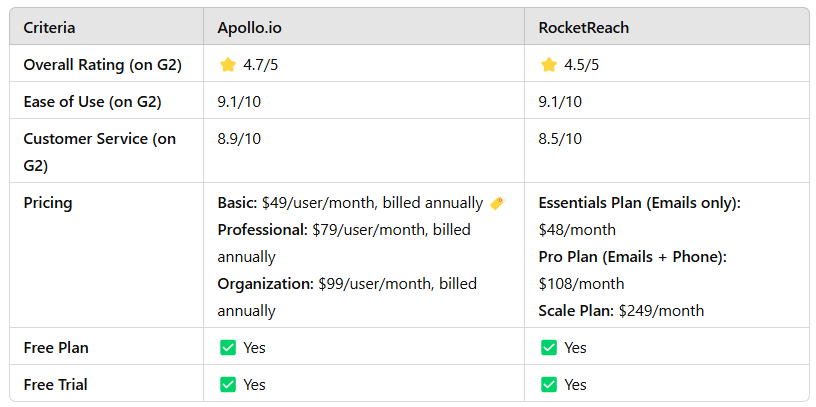This screenshot has width=816, height=407.
Task: Click the Organization plan label in Apollo.io pricing
Action: coord(265,284)
